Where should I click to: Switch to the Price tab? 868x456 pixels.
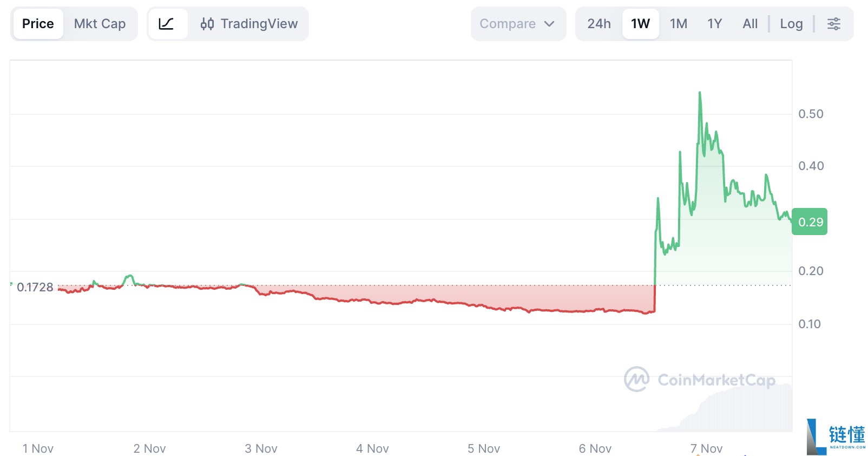38,24
